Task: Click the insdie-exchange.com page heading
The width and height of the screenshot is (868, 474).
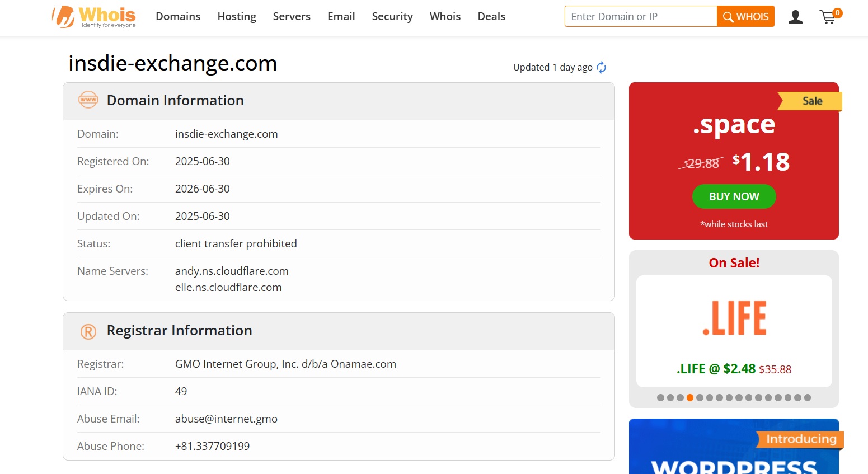Action: click(173, 63)
